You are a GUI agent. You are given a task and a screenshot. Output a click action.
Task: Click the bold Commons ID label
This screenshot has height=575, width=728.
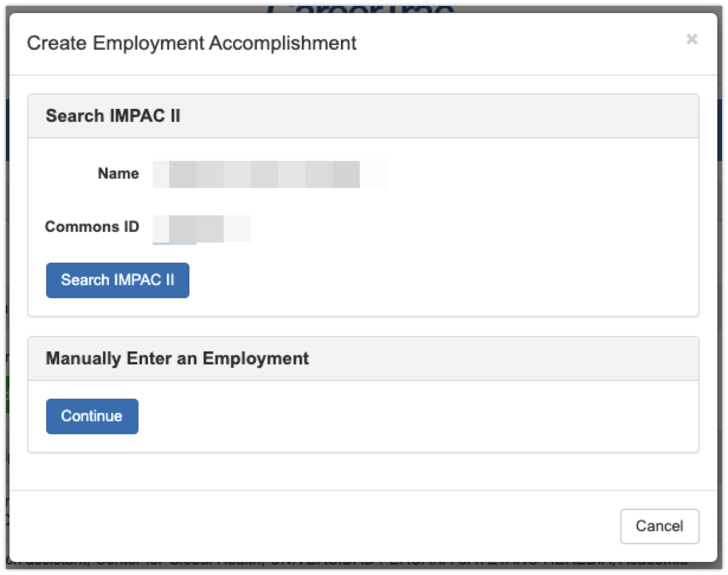[x=92, y=227]
